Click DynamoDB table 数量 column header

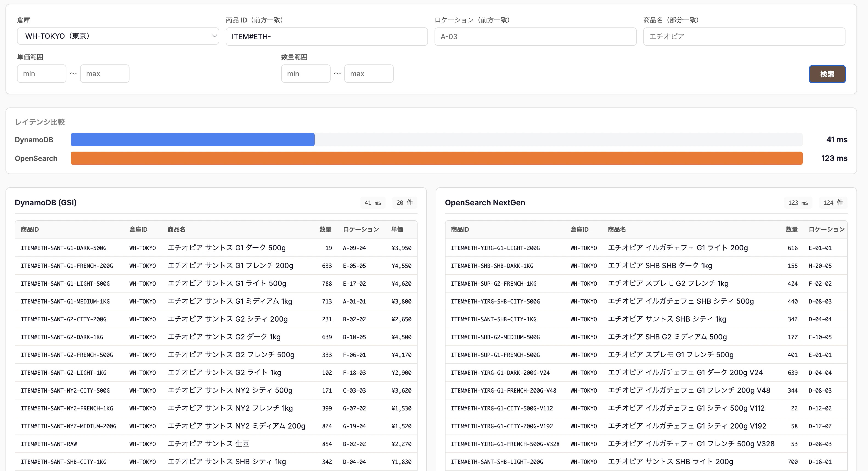coord(325,229)
